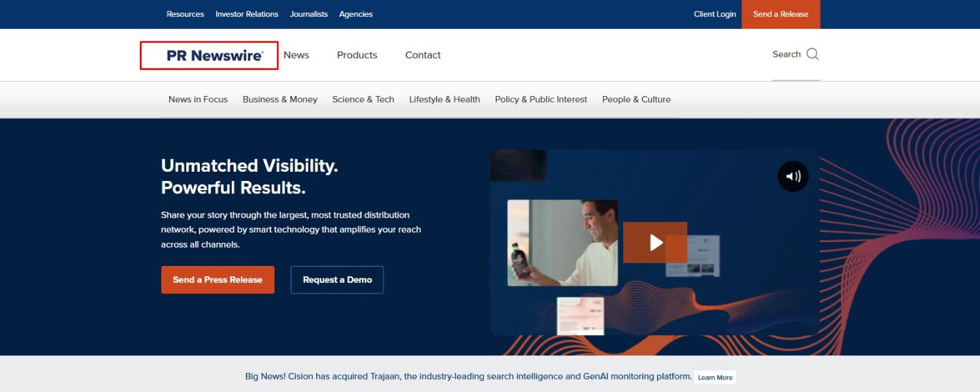This screenshot has width=980, height=392.
Task: Click Request a Demo
Action: tap(337, 279)
